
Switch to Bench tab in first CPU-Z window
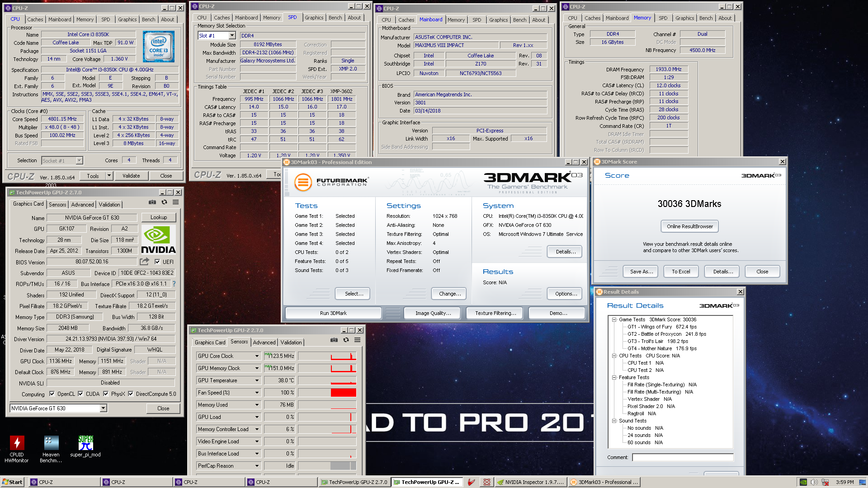tap(148, 19)
